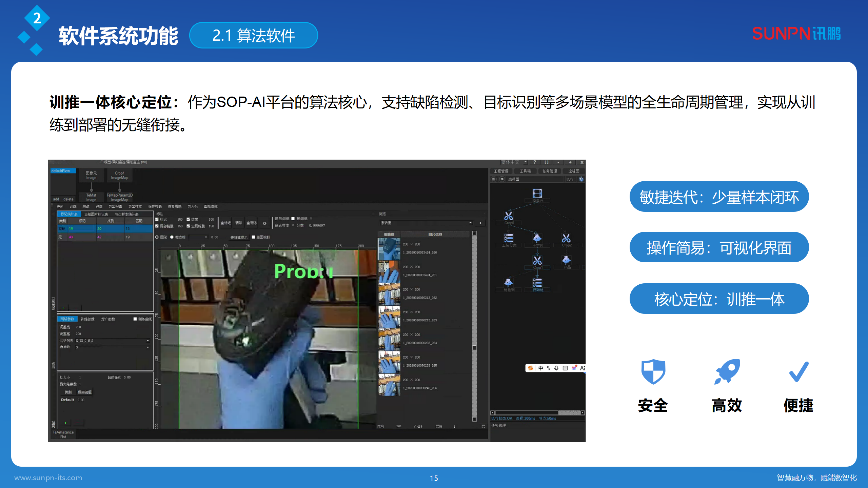Click the 执行 settings gear icon
The image size is (868, 488).
click(x=581, y=179)
